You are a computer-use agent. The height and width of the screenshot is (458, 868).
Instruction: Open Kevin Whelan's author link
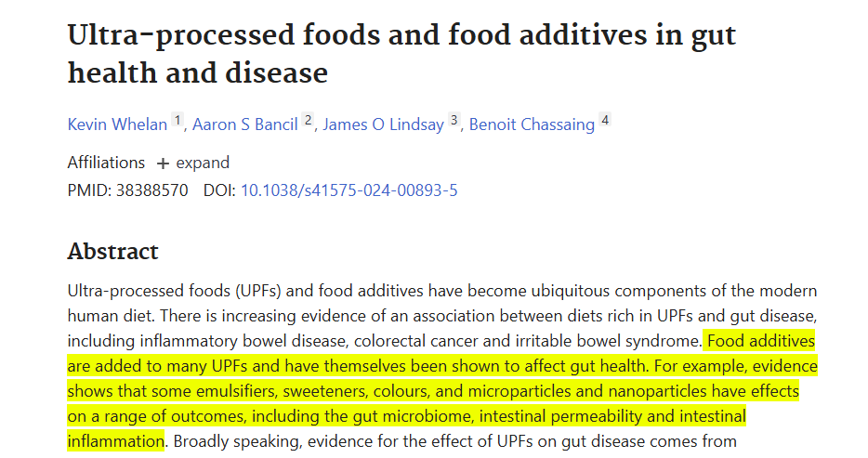point(117,124)
